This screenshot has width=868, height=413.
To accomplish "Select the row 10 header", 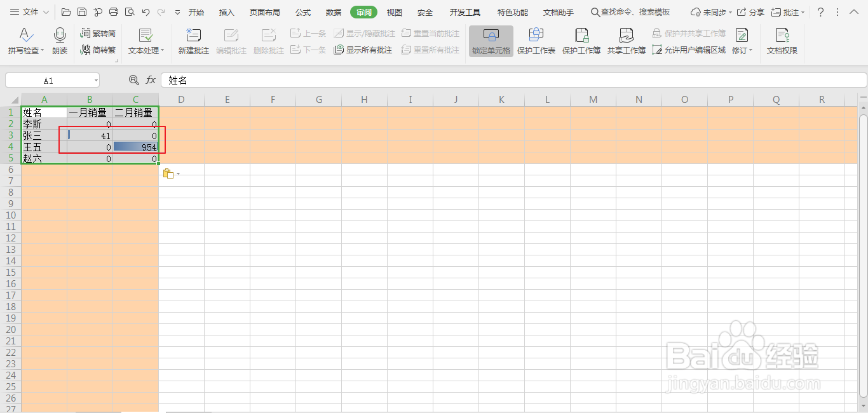I will tap(10, 215).
